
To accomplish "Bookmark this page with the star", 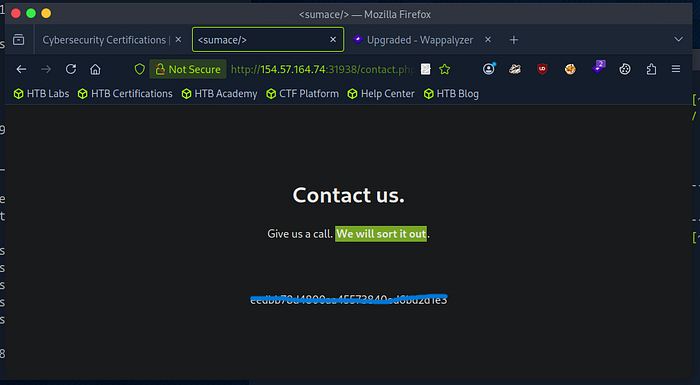I will (445, 69).
